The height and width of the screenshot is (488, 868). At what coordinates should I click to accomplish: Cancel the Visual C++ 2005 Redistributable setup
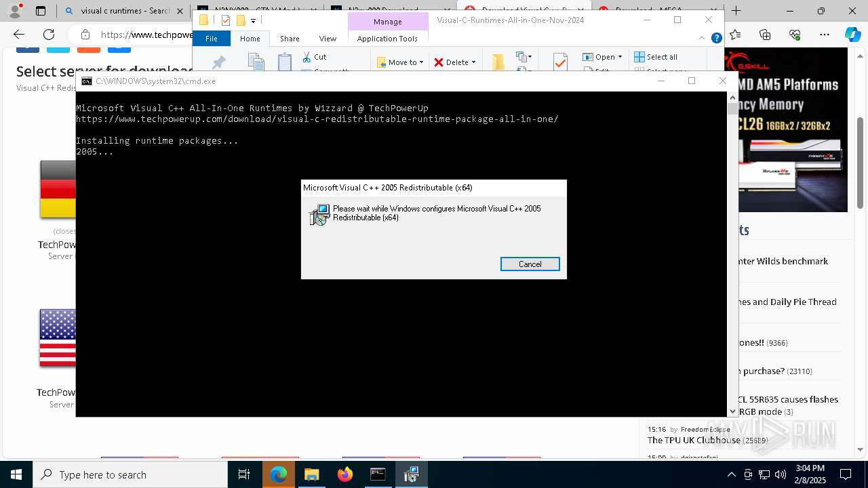click(530, 264)
